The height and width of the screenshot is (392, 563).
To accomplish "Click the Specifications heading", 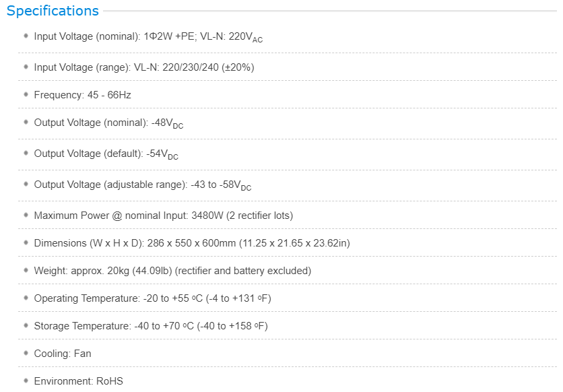I will (x=53, y=11).
